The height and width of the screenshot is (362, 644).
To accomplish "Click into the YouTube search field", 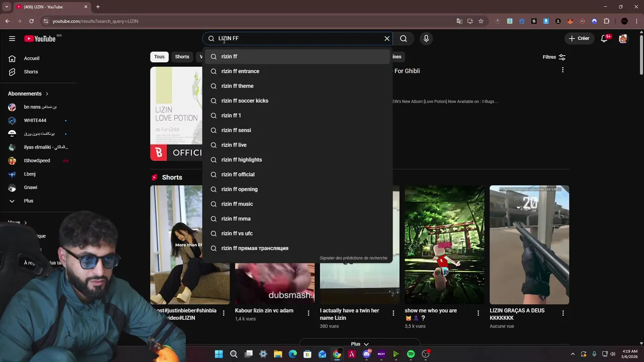I will pos(297,38).
